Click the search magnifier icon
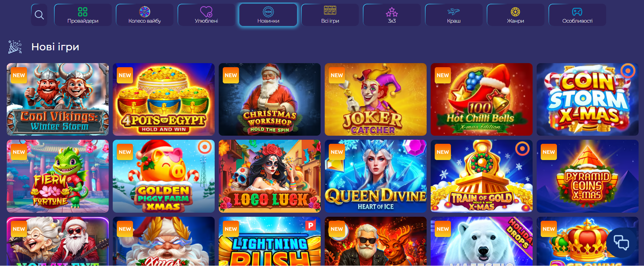This screenshot has width=644, height=266. [x=39, y=15]
